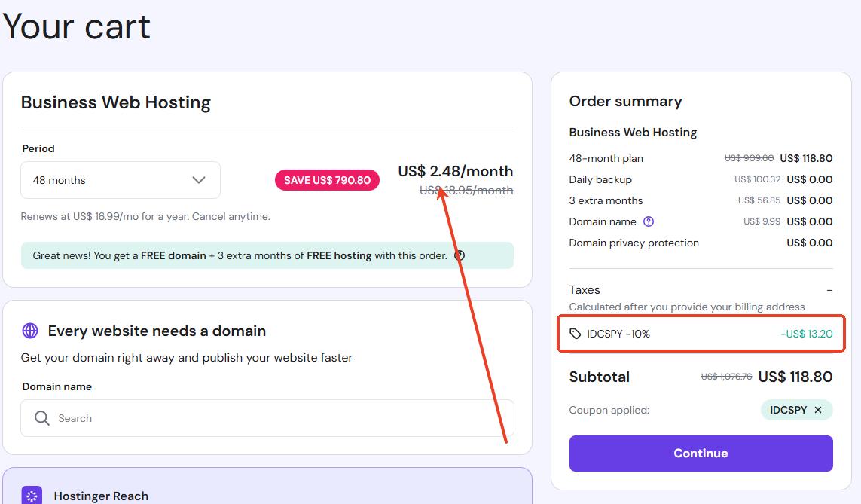Image resolution: width=861 pixels, height=504 pixels.
Task: Click the magnifier icon in the domain search
Action: click(x=42, y=418)
